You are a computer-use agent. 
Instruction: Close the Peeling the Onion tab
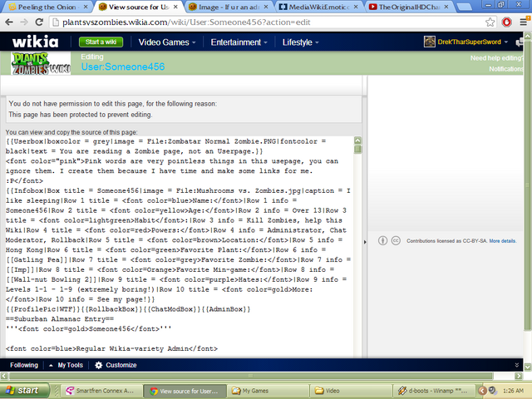(x=86, y=7)
